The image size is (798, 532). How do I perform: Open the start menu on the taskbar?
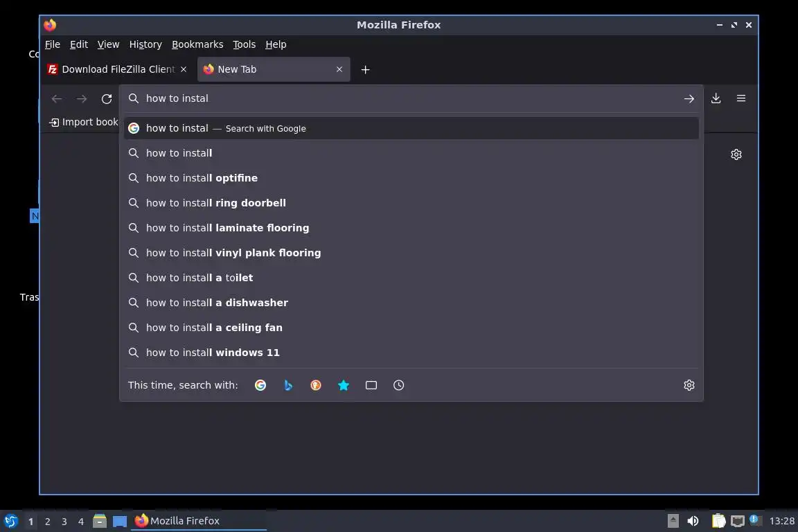[10, 521]
